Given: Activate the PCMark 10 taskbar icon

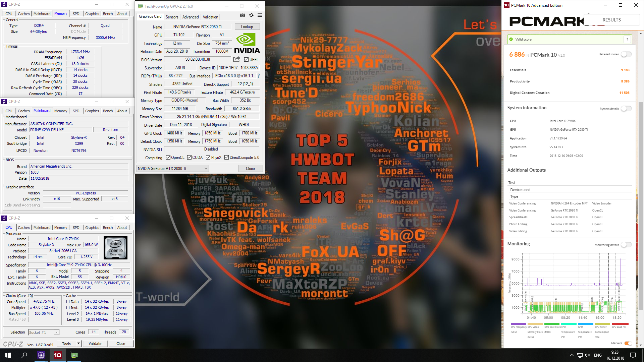Looking at the screenshot, I should click(x=58, y=355).
